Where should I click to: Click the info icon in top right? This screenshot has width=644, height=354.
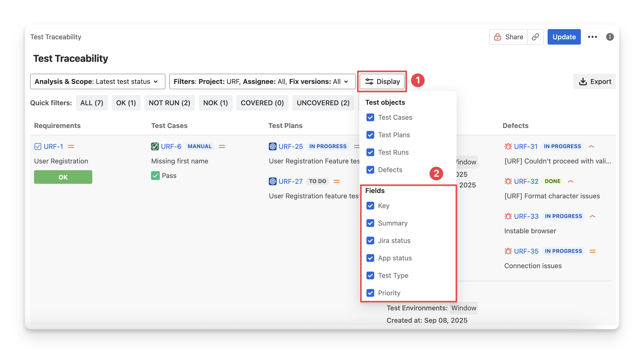coord(610,37)
